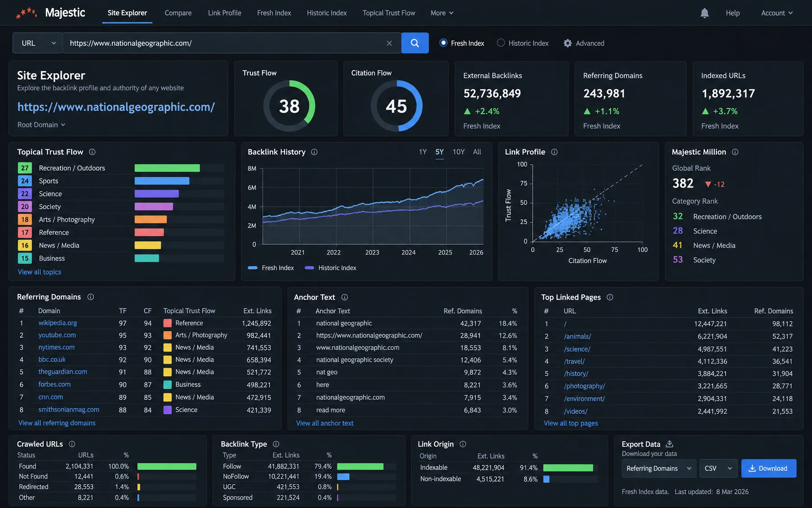Click Recreation / Outdoors green bar
812x508 pixels.
[x=167, y=168]
